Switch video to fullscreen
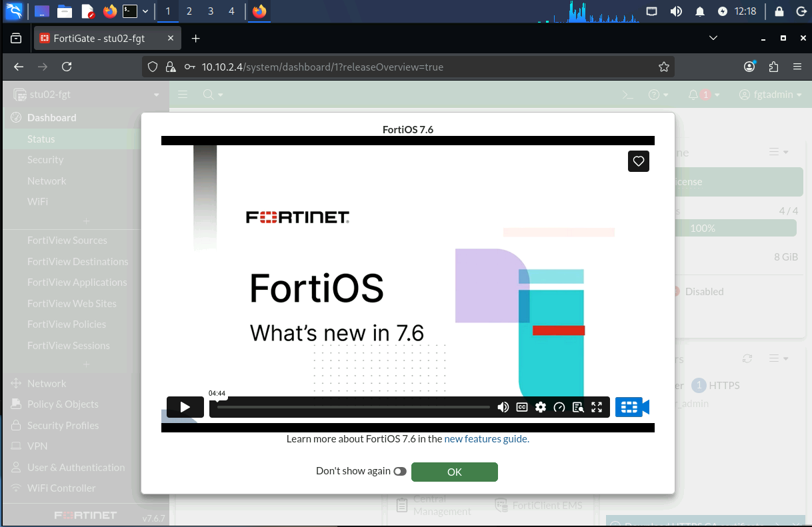This screenshot has height=527, width=812. coord(597,407)
